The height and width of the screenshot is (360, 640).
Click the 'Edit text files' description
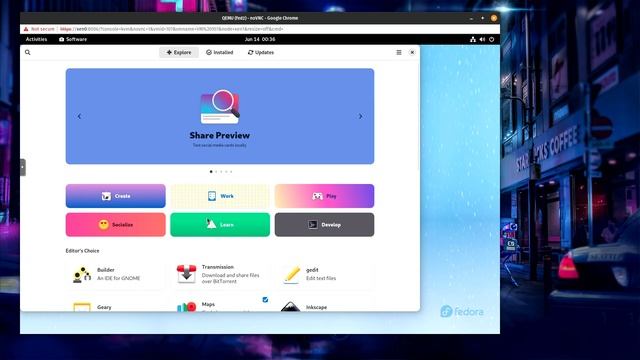click(321, 278)
